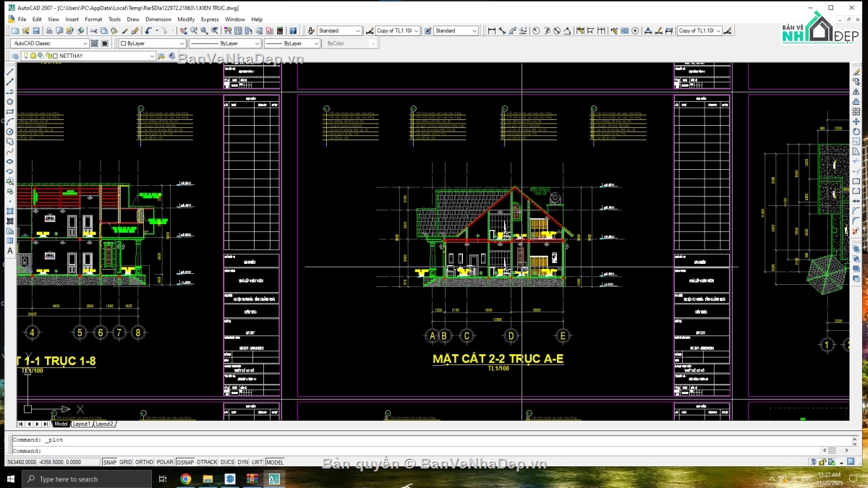
Task: Toggle ORTHO mode in status bar
Action: 144,462
